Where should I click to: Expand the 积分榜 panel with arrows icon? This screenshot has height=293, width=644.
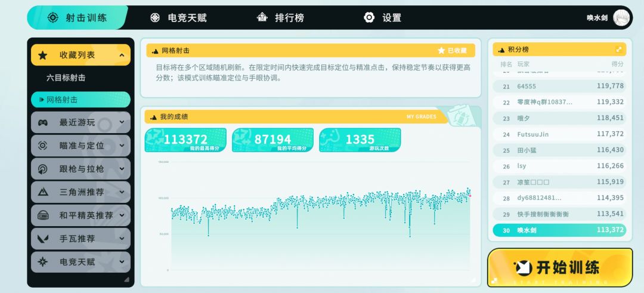[618, 50]
